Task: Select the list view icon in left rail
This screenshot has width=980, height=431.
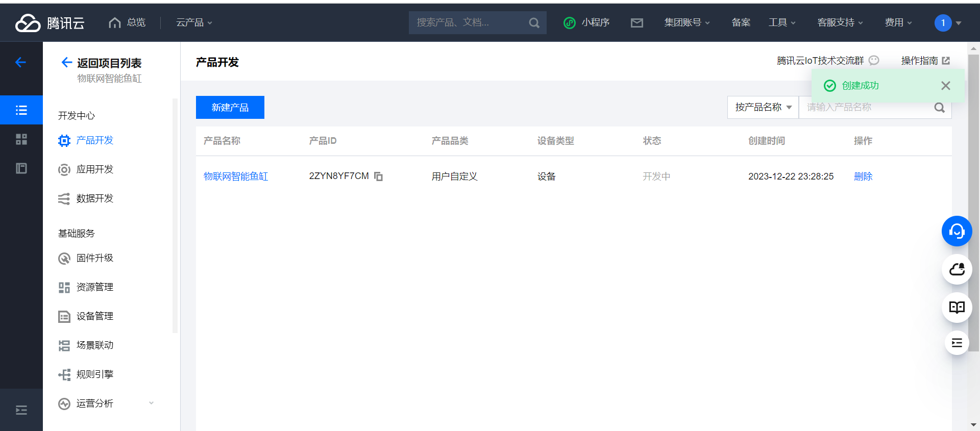Action: [x=21, y=110]
